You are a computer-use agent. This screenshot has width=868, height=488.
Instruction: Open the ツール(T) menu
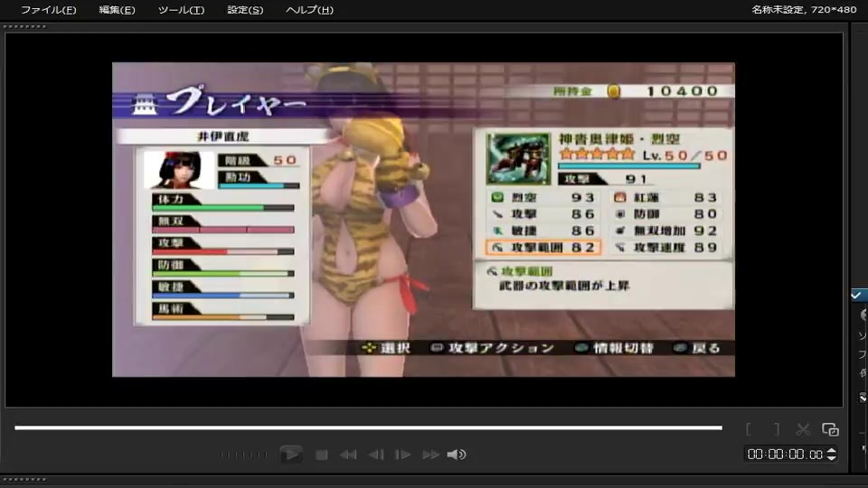click(181, 10)
